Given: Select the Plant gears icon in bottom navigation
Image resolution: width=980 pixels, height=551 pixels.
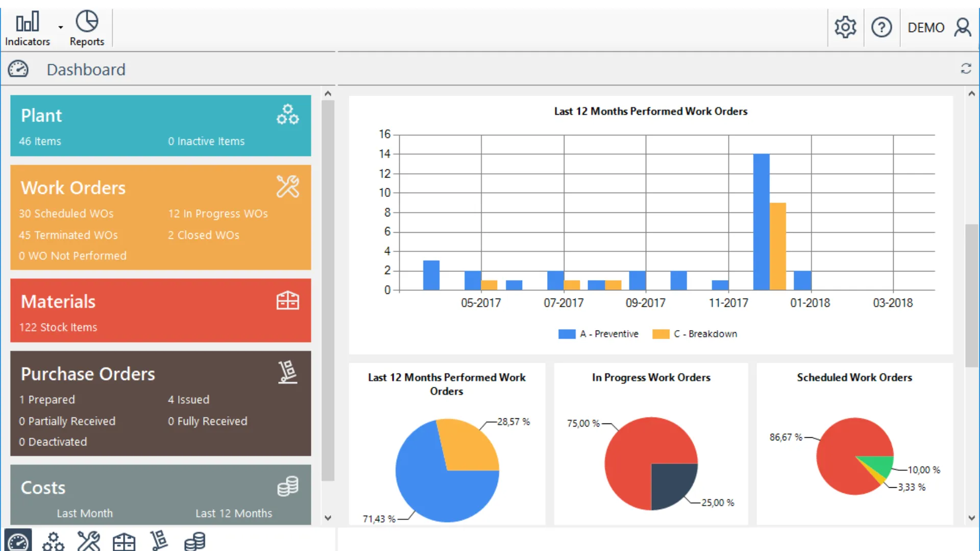Looking at the screenshot, I should [53, 541].
